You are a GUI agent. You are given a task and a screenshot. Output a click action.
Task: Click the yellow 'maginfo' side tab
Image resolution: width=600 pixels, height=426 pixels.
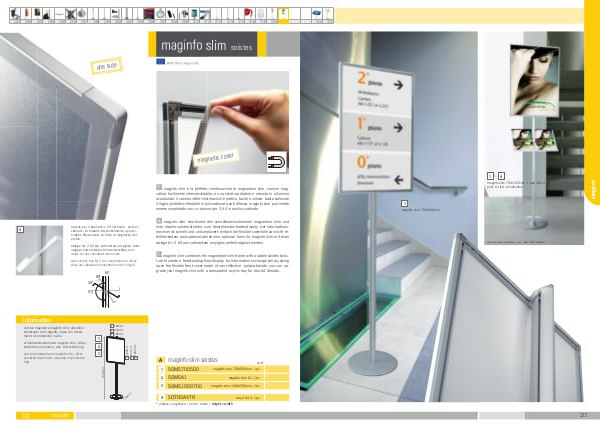click(x=592, y=103)
